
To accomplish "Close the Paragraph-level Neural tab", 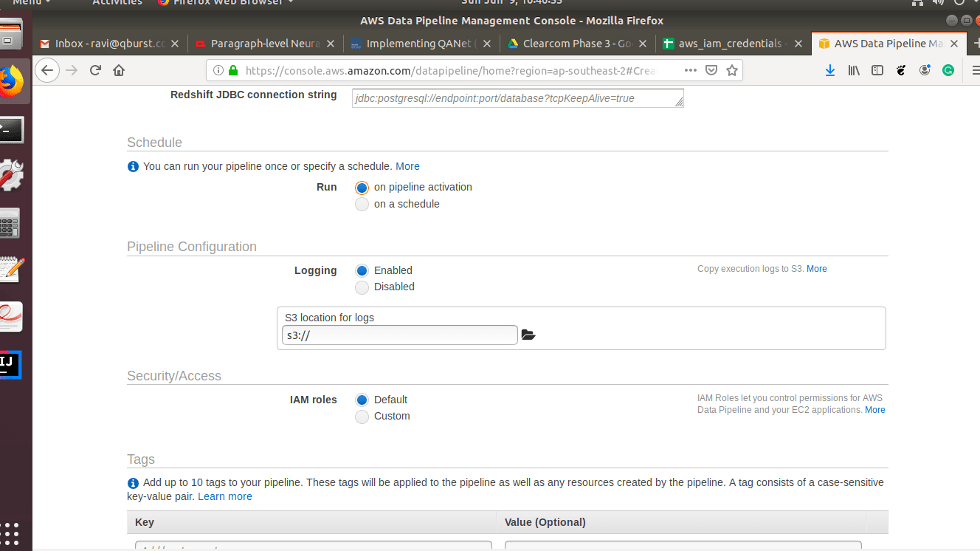I will click(x=330, y=44).
